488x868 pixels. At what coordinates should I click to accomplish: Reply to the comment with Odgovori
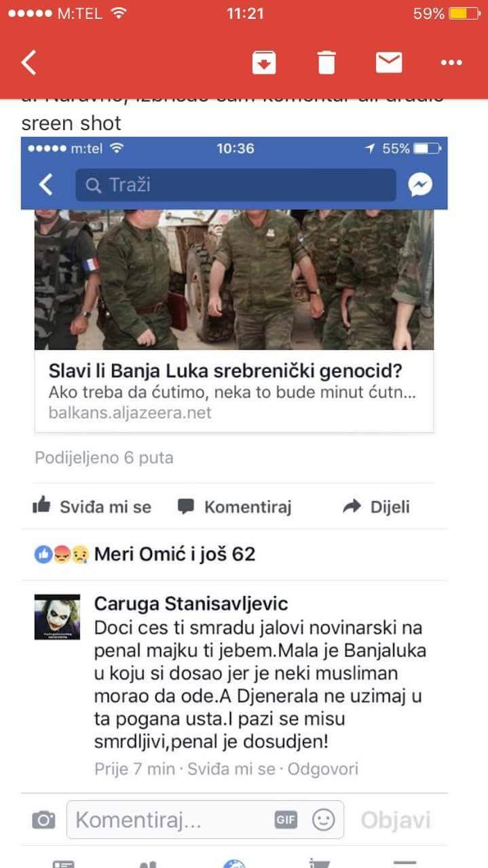[323, 768]
